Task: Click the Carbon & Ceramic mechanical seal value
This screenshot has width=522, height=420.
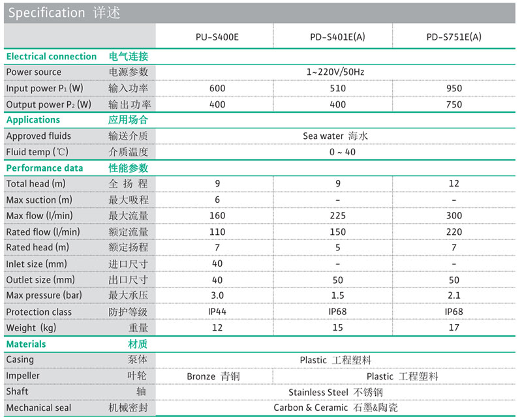Action: [x=335, y=408]
